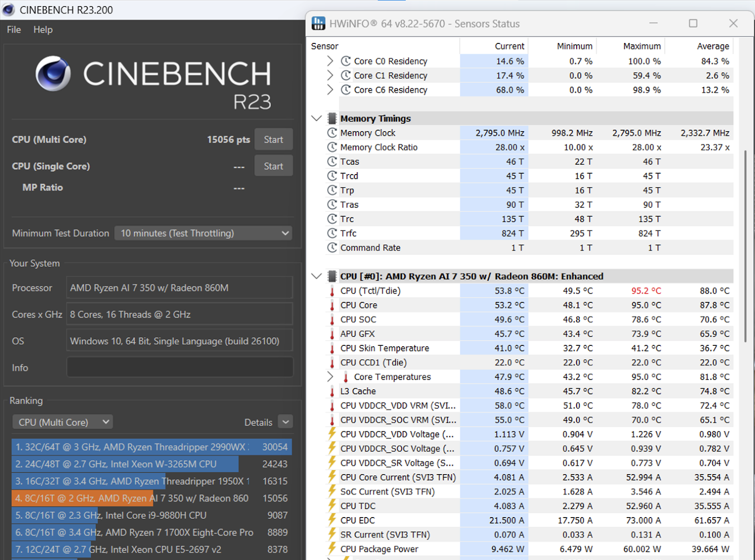
Task: Open the Help menu
Action: point(43,30)
